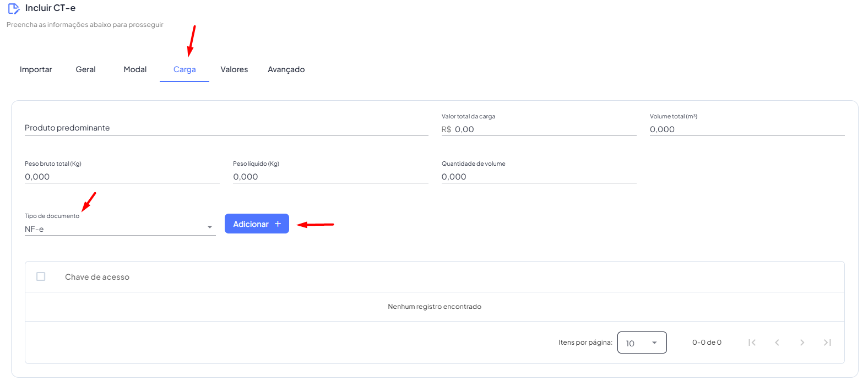This screenshot has width=868, height=386.
Task: Go to next page of results
Action: click(802, 342)
